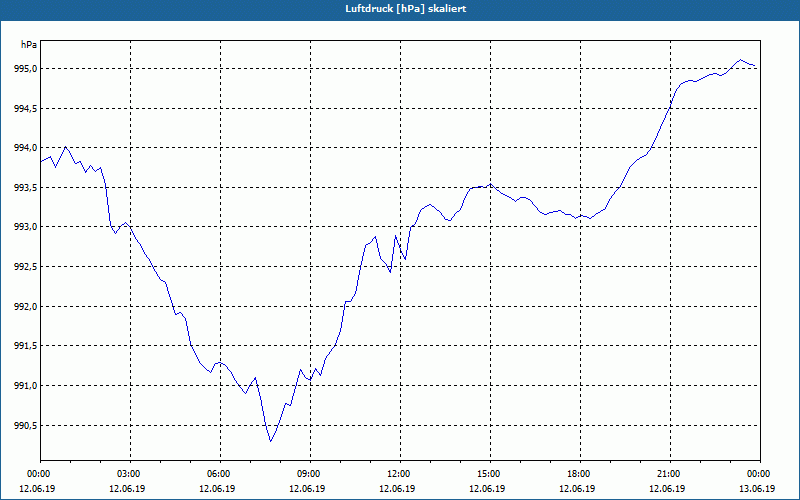Click the "hPa" unit label on the y-axis
The height and width of the screenshot is (500, 800).
29,45
